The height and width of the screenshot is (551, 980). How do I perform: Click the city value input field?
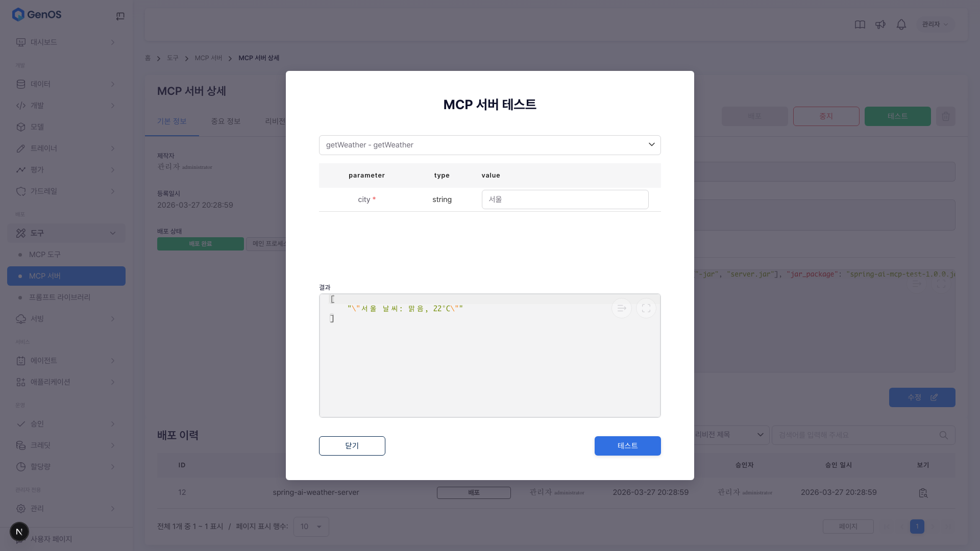[x=565, y=199]
